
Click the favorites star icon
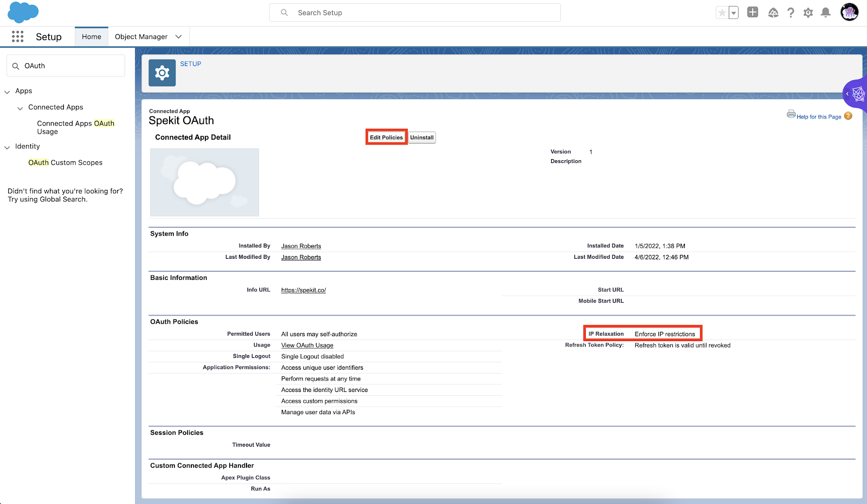(722, 12)
